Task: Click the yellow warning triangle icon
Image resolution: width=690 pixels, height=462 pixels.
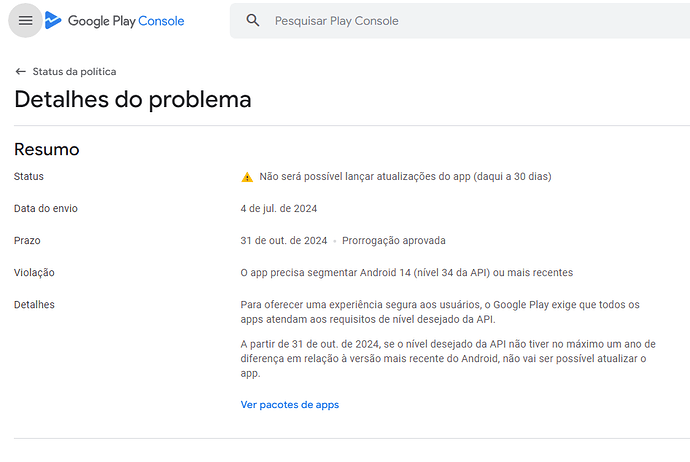Action: tap(247, 177)
